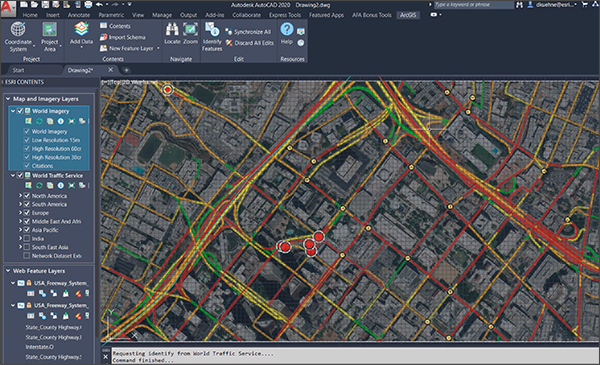600x365 pixels.
Task: Toggle World Imagery group checkbox
Action: [x=20, y=111]
